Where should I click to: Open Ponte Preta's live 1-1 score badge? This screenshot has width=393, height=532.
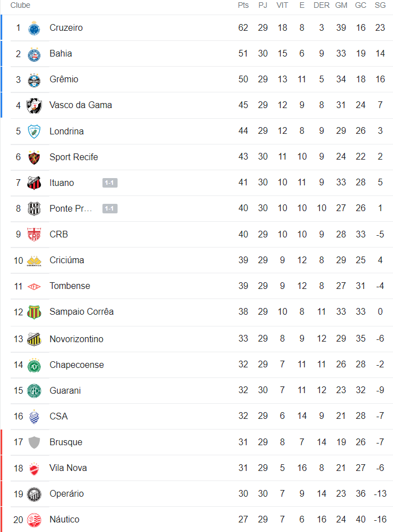110,209
